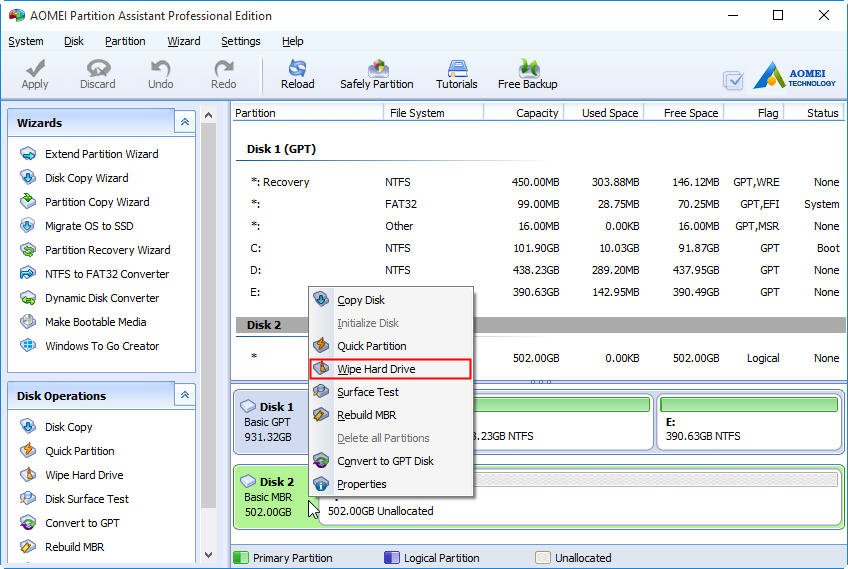The height and width of the screenshot is (569, 848).
Task: Select Surface Test in context menu
Action: 390,392
